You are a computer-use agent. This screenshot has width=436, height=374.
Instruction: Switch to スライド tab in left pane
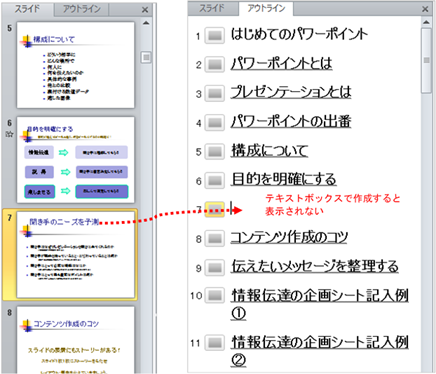click(27, 9)
